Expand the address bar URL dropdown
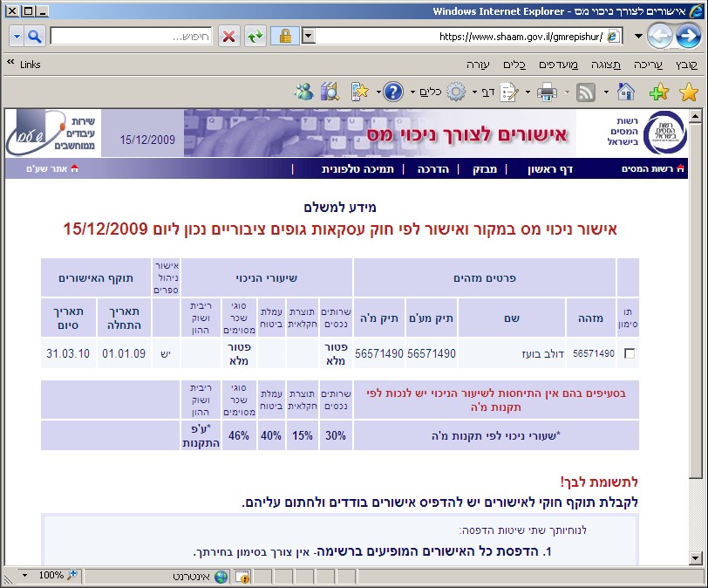The width and height of the screenshot is (708, 588). [x=308, y=37]
